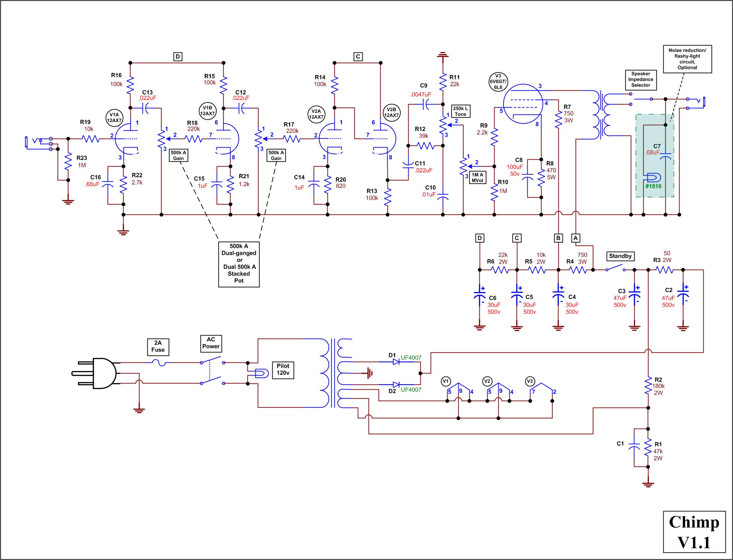Viewport: 733px width, 560px height.
Task: Click the node label B near R4
Action: click(x=558, y=238)
